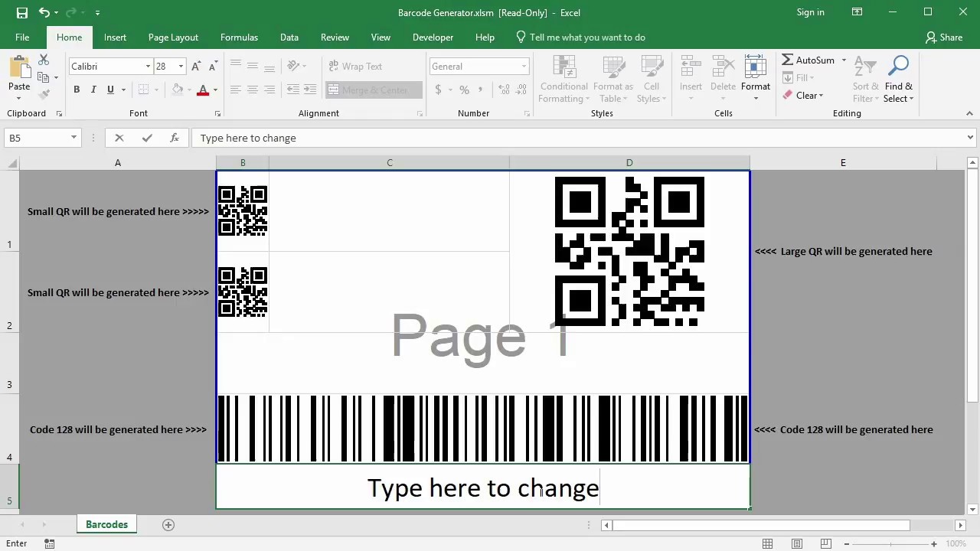980x551 pixels.
Task: Cancel the cell entry with the X icon
Action: [119, 138]
